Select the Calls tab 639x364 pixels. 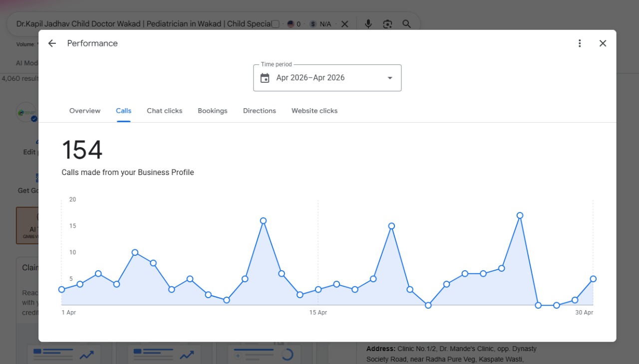point(124,111)
